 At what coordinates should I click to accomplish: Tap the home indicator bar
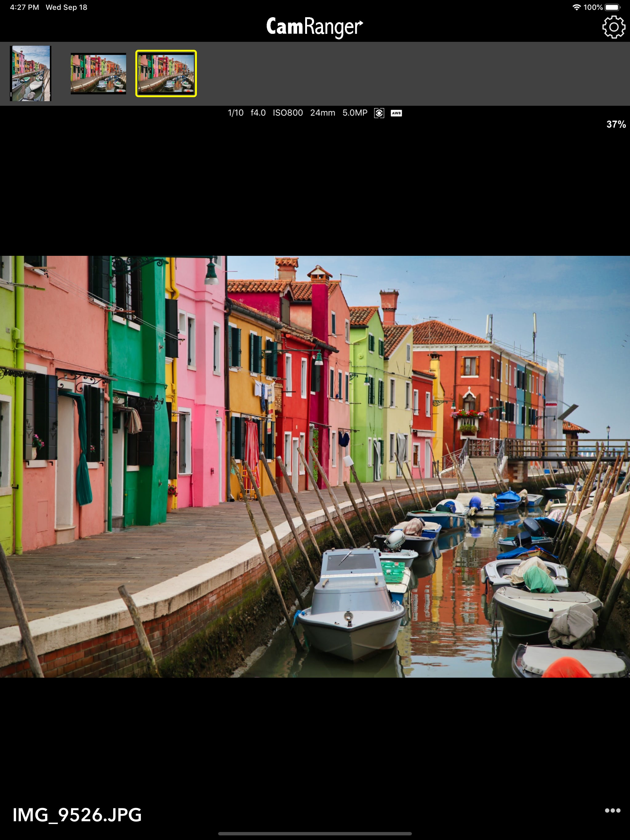pos(315,834)
